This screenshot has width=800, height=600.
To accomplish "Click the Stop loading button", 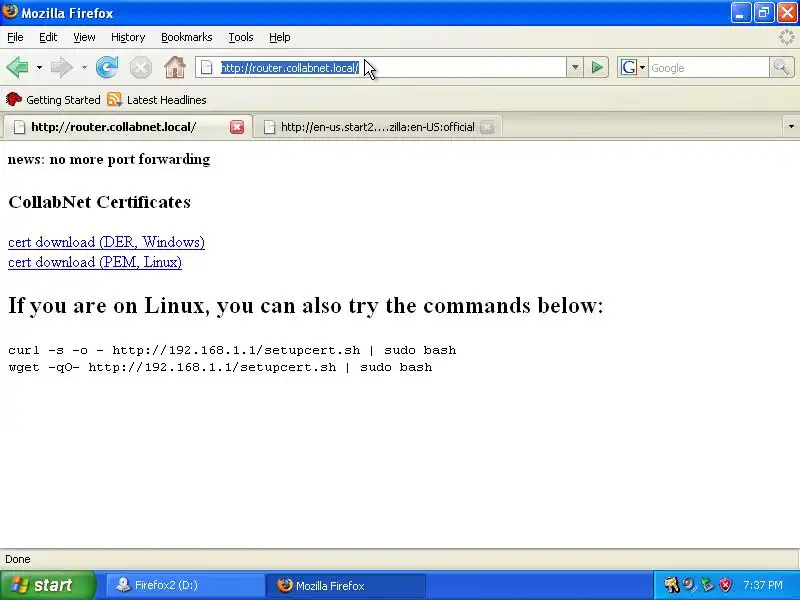I will [140, 67].
